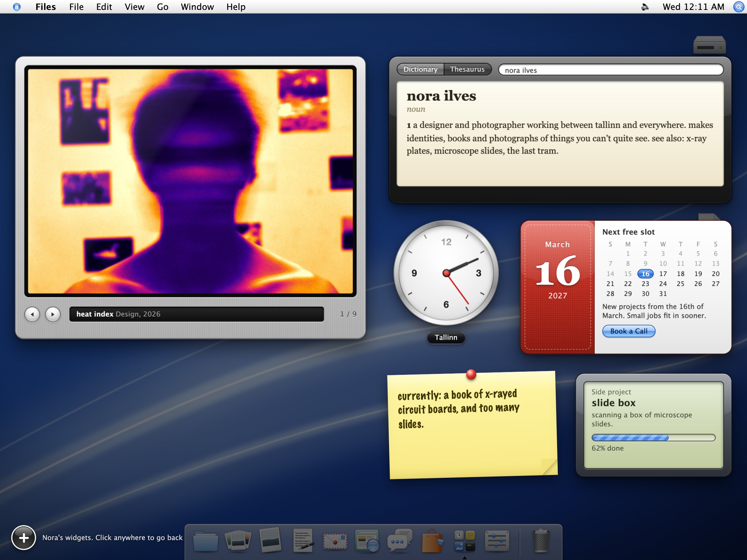Click the trash can in the dock
Screen dimensions: 747x560
(x=541, y=541)
